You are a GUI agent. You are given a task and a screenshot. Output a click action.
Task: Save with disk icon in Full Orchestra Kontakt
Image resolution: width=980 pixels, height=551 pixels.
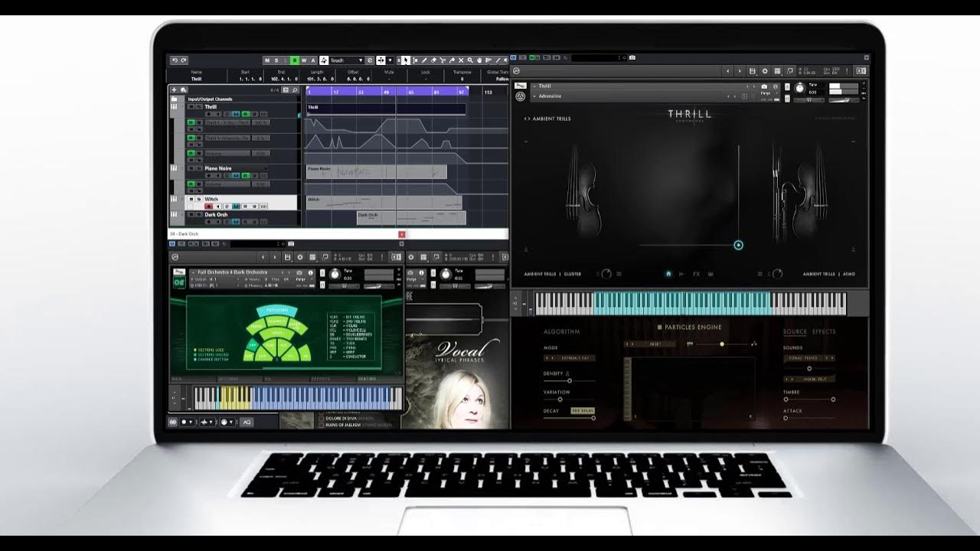[x=287, y=257]
